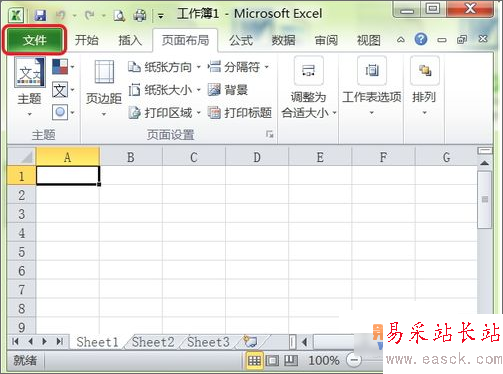Select row 1 header

pyautogui.click(x=22, y=176)
